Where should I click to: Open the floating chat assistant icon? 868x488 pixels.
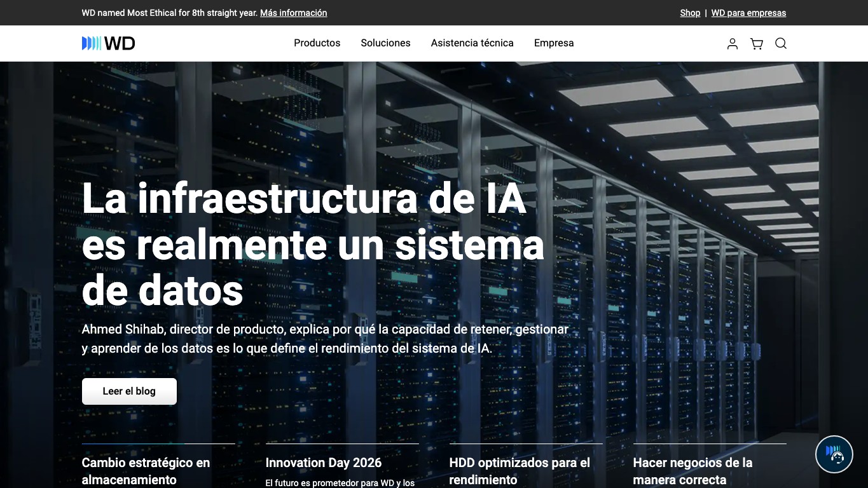pos(834,454)
